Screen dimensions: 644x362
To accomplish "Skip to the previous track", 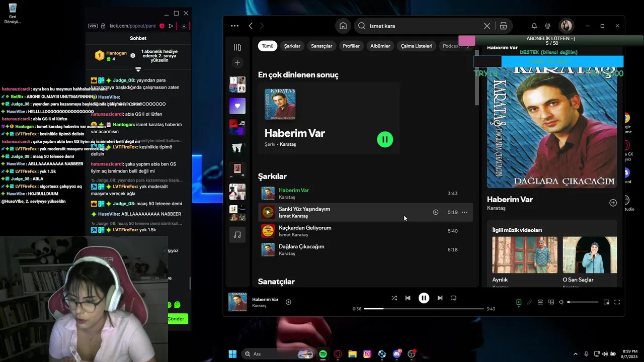I will tap(408, 298).
